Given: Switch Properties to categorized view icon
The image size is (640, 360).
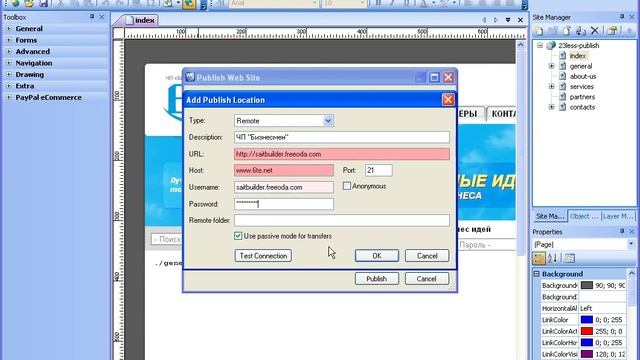Looking at the screenshot, I should [538, 258].
